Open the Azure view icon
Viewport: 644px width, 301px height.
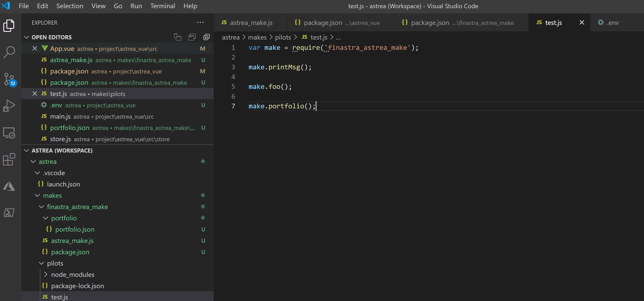tap(9, 186)
